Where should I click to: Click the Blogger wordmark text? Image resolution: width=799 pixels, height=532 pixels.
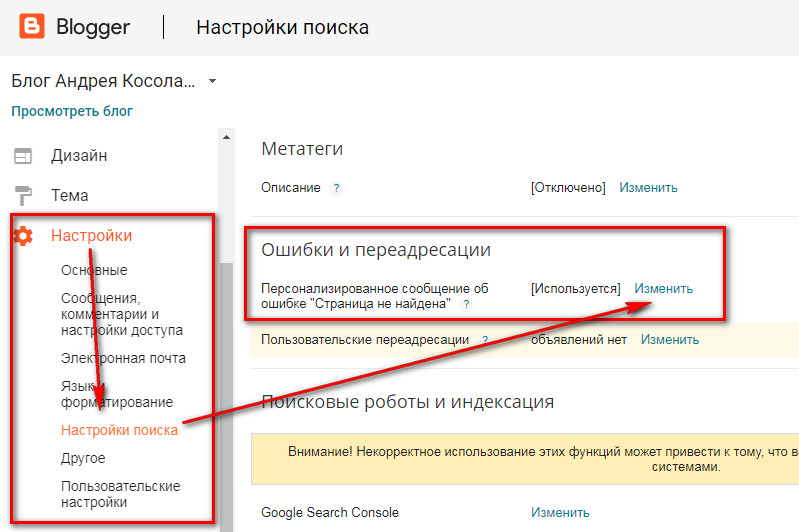pos(93,27)
